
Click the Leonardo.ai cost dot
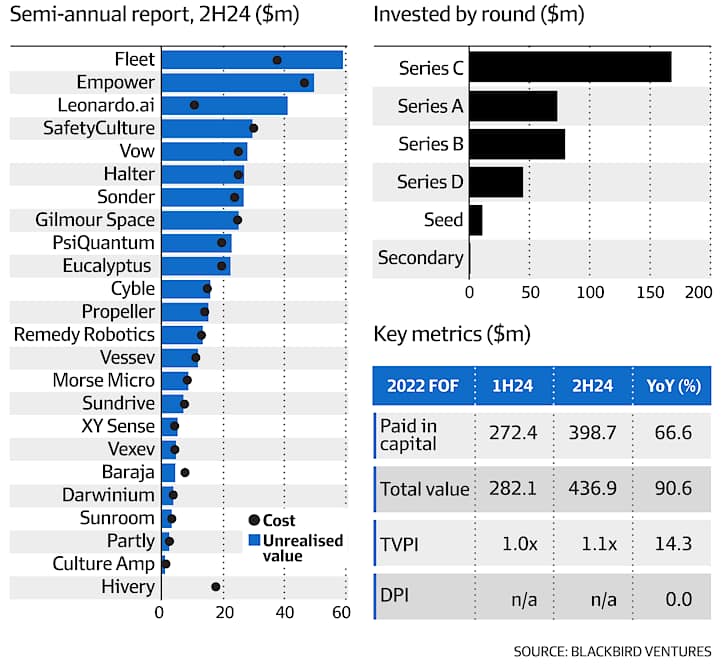pos(194,105)
